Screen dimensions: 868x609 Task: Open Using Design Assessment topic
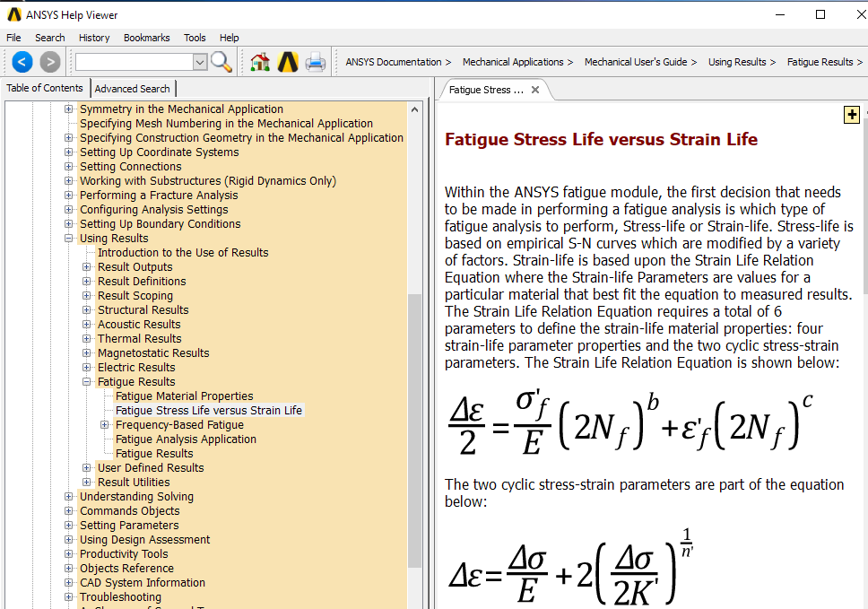pyautogui.click(x=145, y=540)
